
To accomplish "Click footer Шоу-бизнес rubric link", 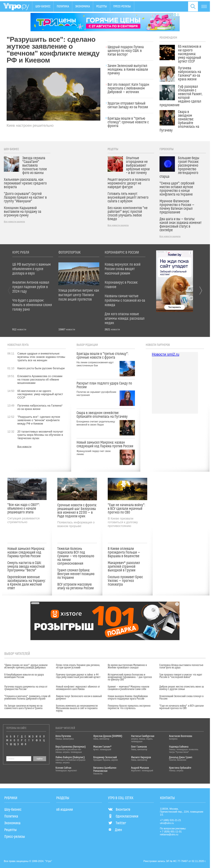I will click(13, 809).
